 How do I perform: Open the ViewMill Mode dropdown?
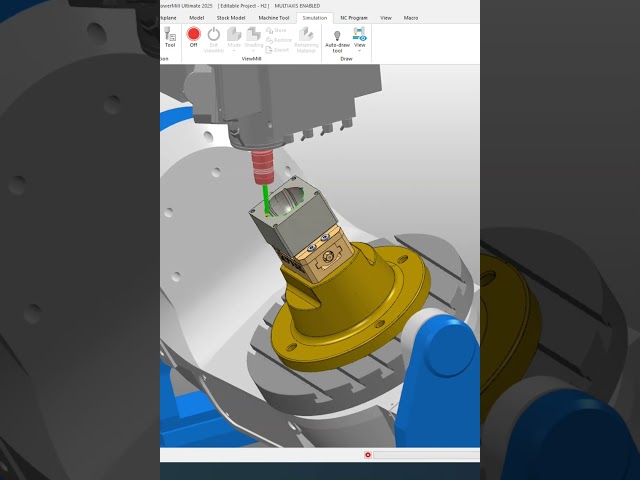click(234, 40)
